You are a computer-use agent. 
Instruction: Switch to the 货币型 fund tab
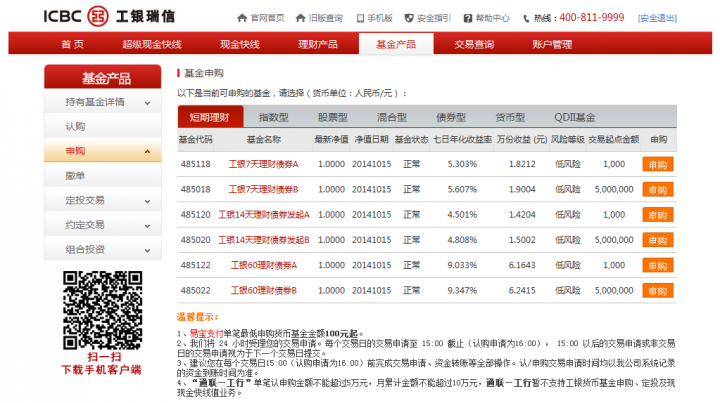(x=510, y=117)
